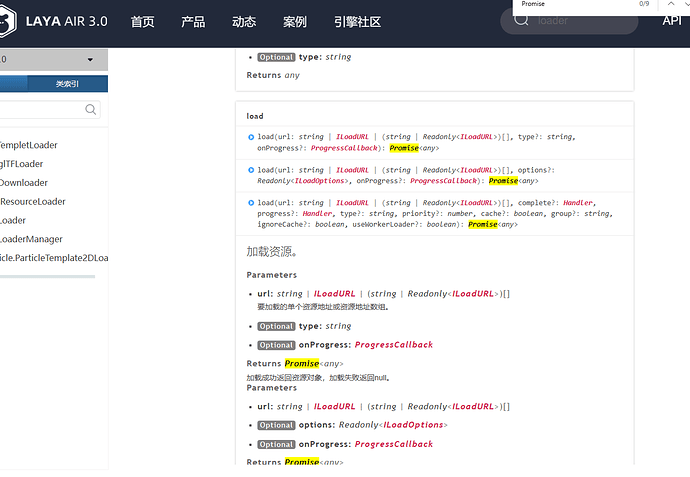Click blue circle icon of complete Handler signature
Screen dimensions: 690x477
click(x=251, y=203)
